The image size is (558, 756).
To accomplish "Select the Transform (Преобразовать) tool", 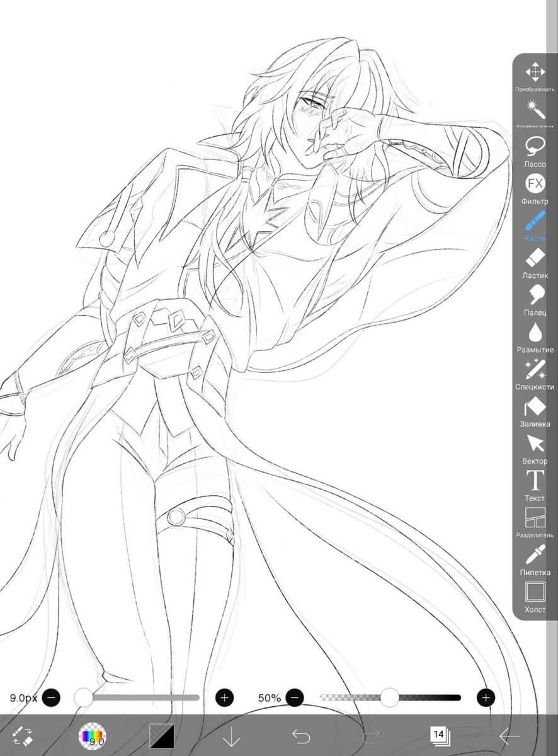I will point(535,77).
